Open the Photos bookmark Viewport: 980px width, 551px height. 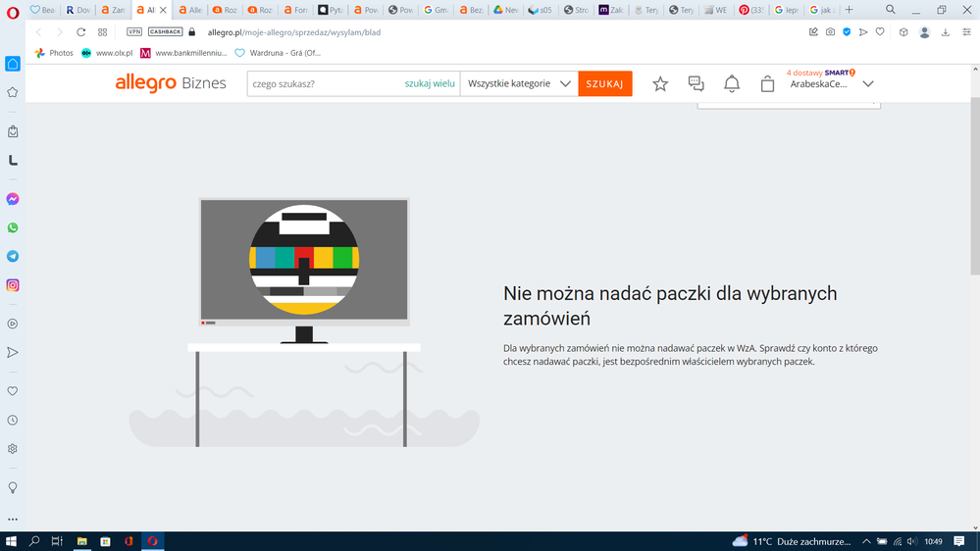coord(54,53)
